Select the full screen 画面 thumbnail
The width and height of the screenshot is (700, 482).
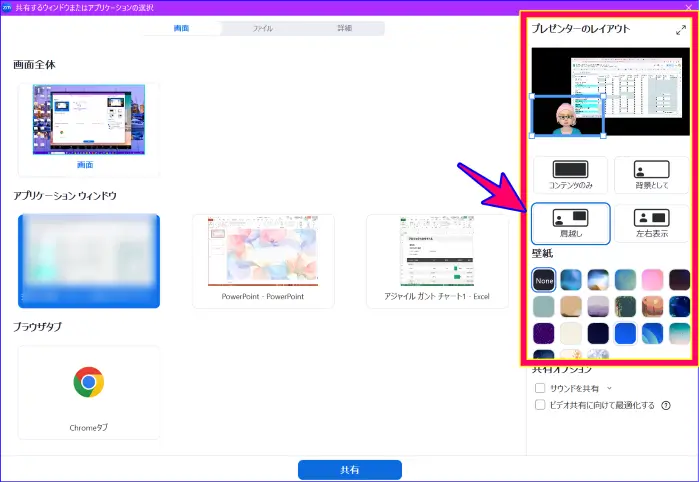click(88, 125)
